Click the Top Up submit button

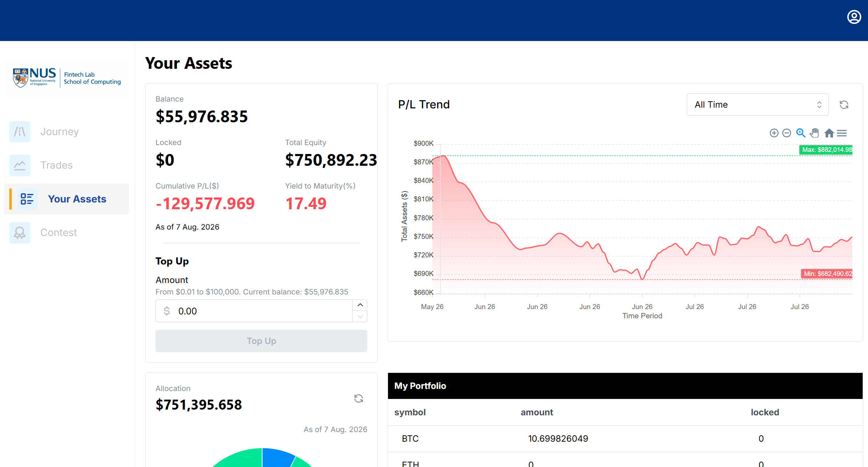261,341
